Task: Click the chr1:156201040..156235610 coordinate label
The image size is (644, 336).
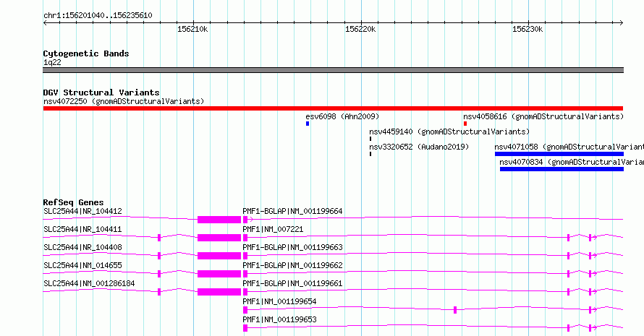Action: coord(98,16)
